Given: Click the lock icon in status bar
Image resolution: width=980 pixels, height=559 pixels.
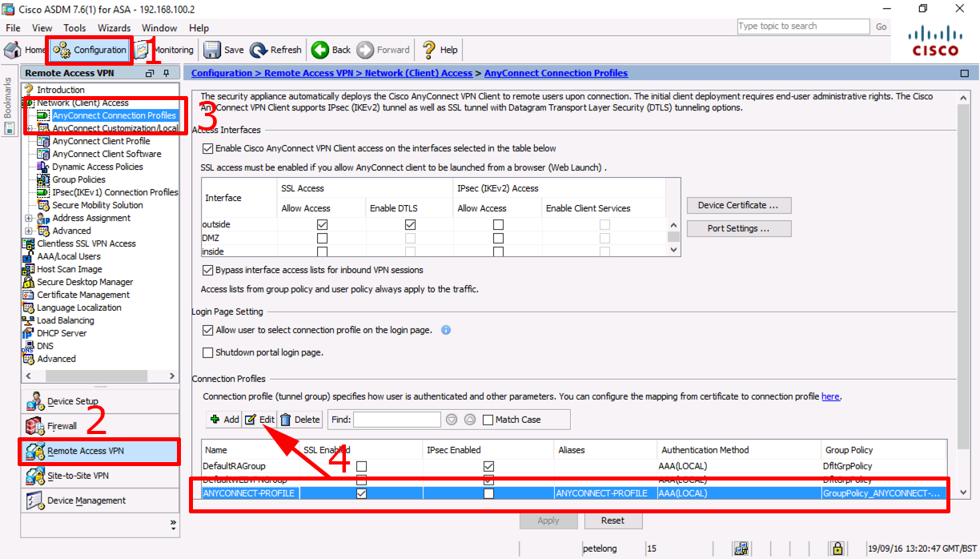Looking at the screenshot, I should 837,549.
